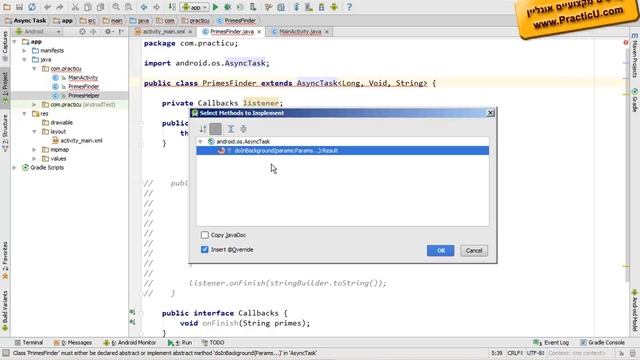The height and width of the screenshot is (360, 640).
Task: Enable the Copy JavaDoc checkbox
Action: tap(204, 235)
